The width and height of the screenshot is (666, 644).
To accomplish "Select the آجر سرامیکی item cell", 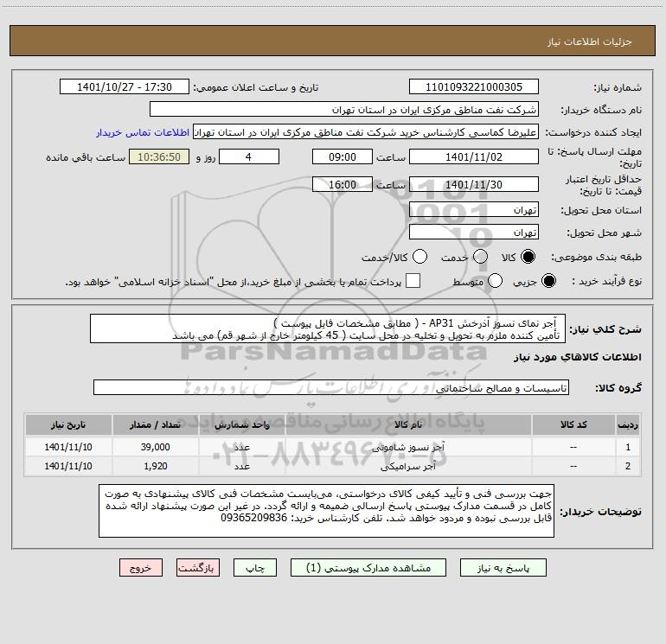I will coord(407,466).
